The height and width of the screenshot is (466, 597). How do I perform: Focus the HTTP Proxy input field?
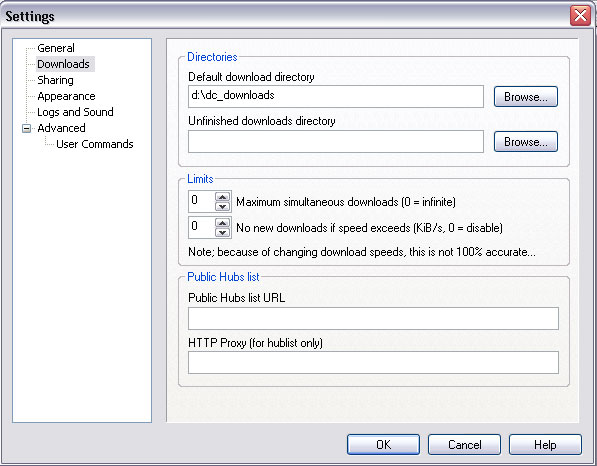[x=373, y=362]
